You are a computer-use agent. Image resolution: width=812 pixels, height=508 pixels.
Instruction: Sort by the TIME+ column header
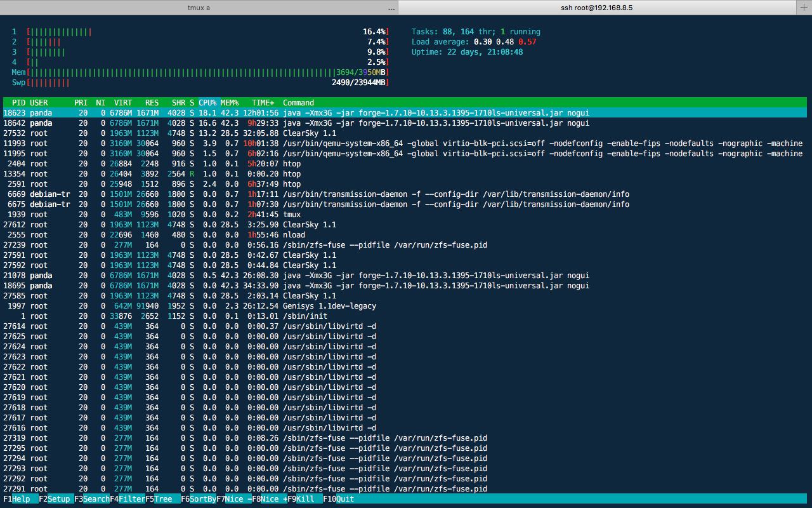pos(263,103)
